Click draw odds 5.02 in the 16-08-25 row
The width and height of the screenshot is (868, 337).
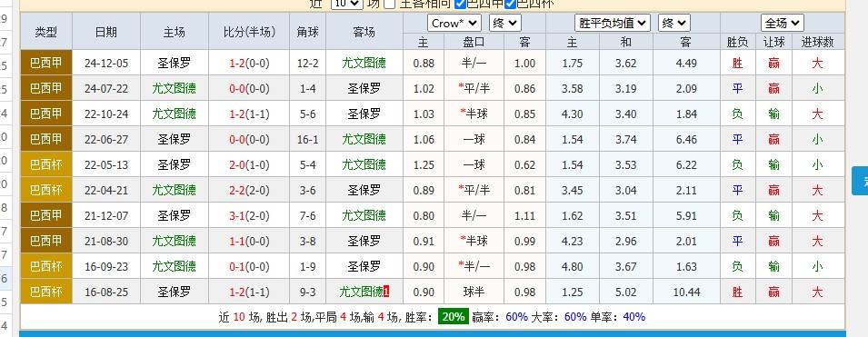[x=625, y=292]
